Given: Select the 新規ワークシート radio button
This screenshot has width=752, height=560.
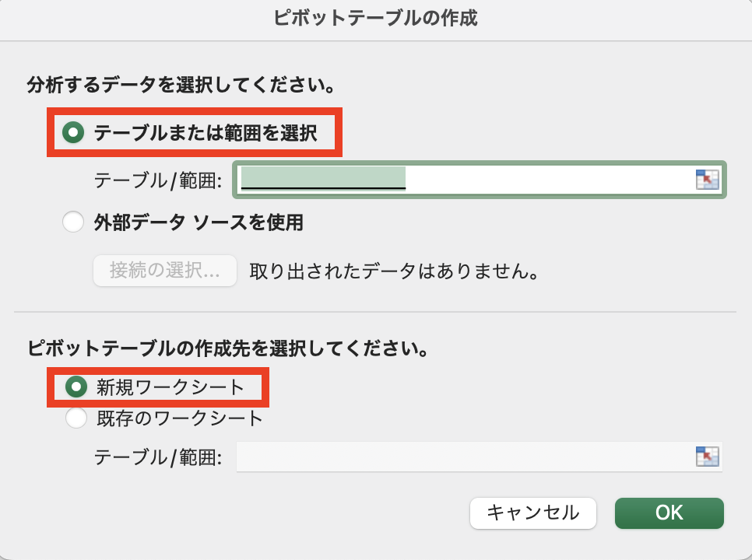Looking at the screenshot, I should pyautogui.click(x=76, y=387).
